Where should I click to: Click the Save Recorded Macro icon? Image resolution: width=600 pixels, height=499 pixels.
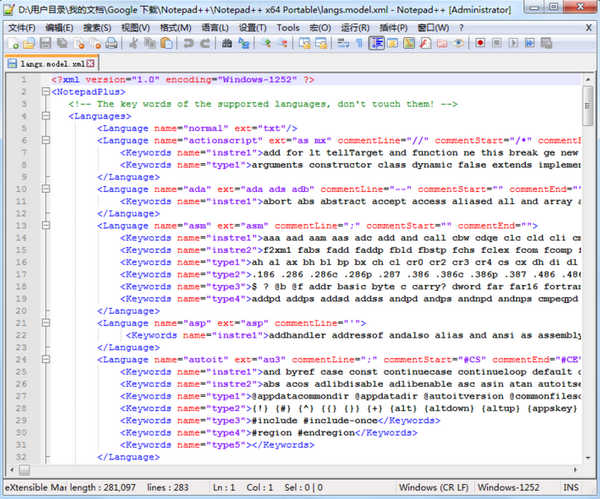click(x=546, y=43)
